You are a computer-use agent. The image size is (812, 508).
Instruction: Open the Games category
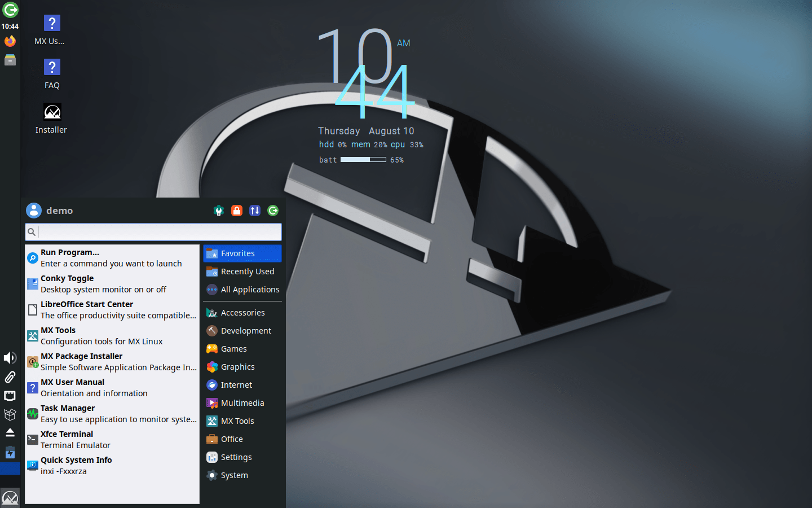click(242, 349)
